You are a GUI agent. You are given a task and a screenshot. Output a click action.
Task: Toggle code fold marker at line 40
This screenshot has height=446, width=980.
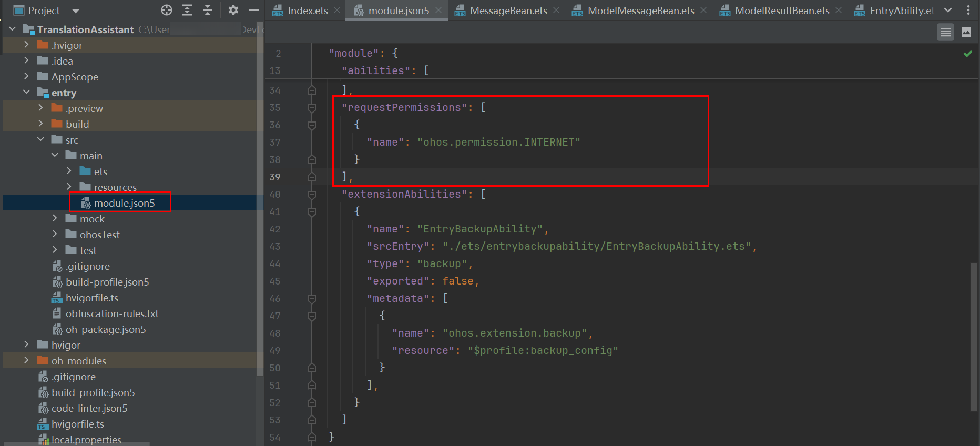(312, 195)
